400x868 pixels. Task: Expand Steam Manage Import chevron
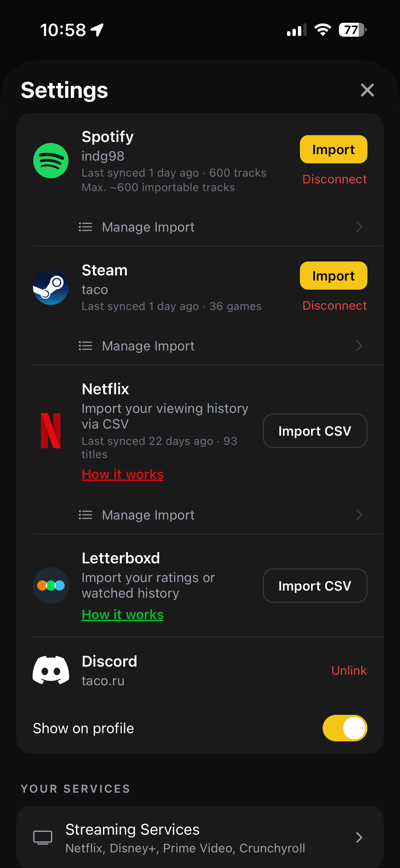point(359,346)
